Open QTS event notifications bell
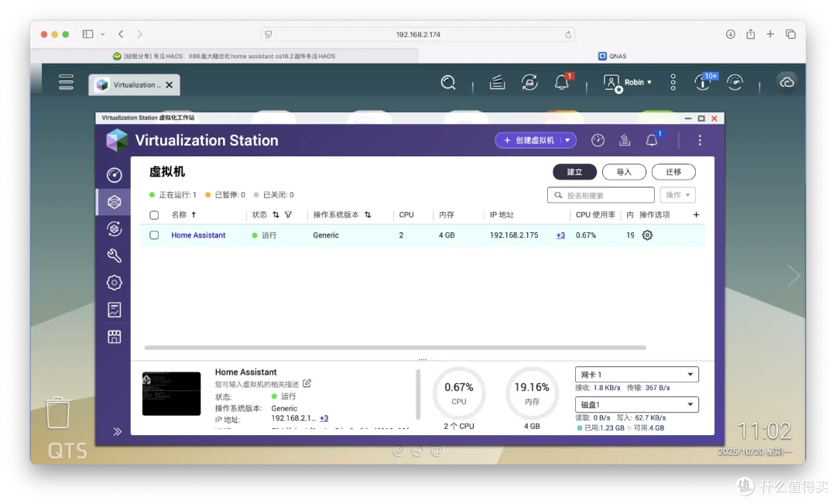836x504 pixels. (562, 82)
